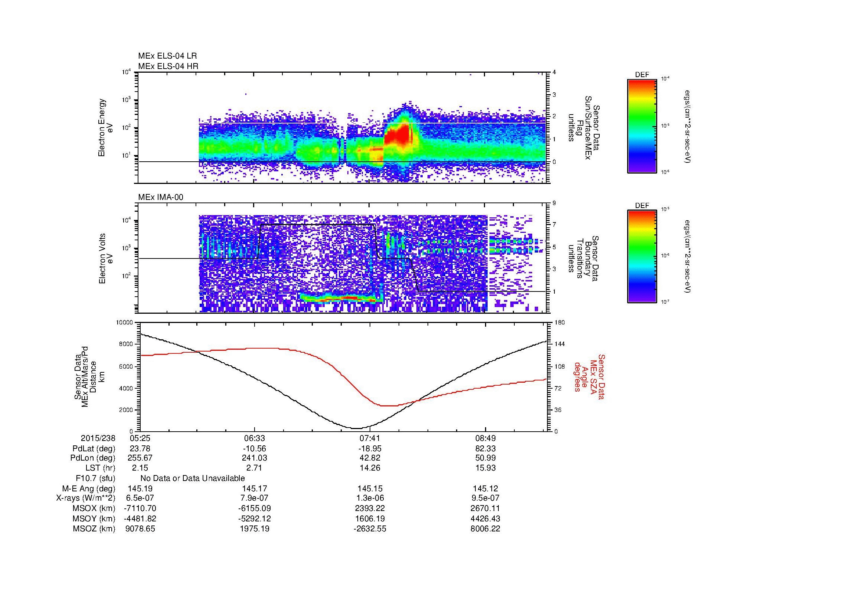Click the 'MSOX (km)' row label
The image size is (868, 613).
94,508
